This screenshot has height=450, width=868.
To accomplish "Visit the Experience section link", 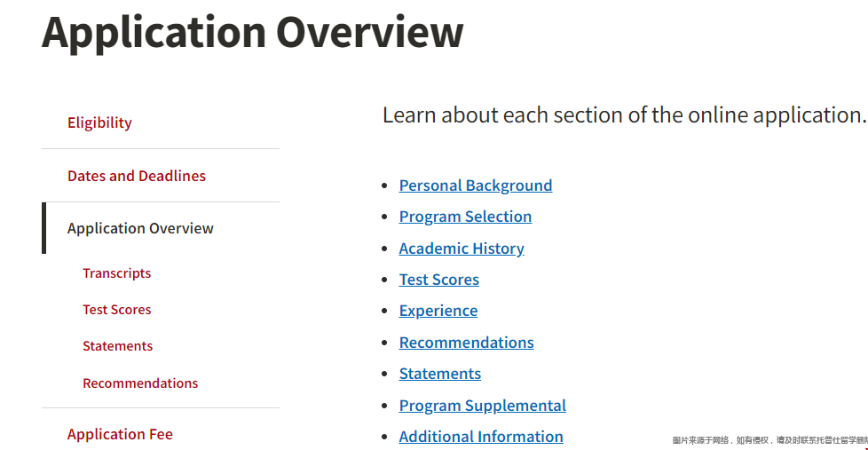I will (438, 311).
